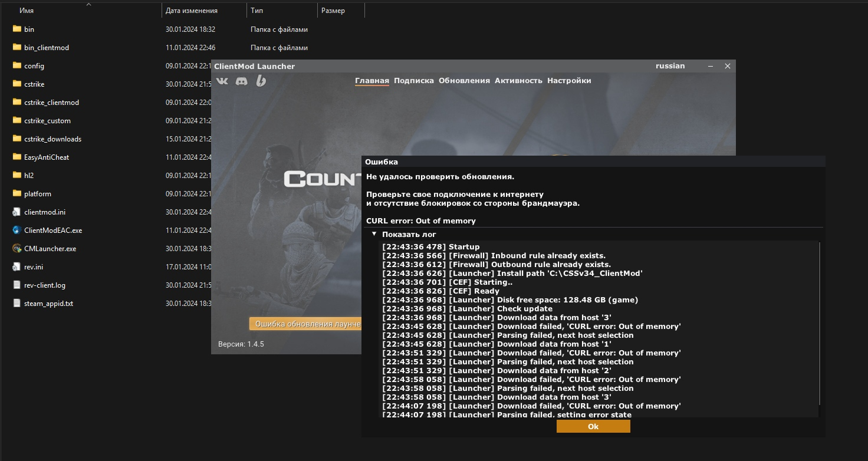Open the russian language selector

[x=670, y=66]
